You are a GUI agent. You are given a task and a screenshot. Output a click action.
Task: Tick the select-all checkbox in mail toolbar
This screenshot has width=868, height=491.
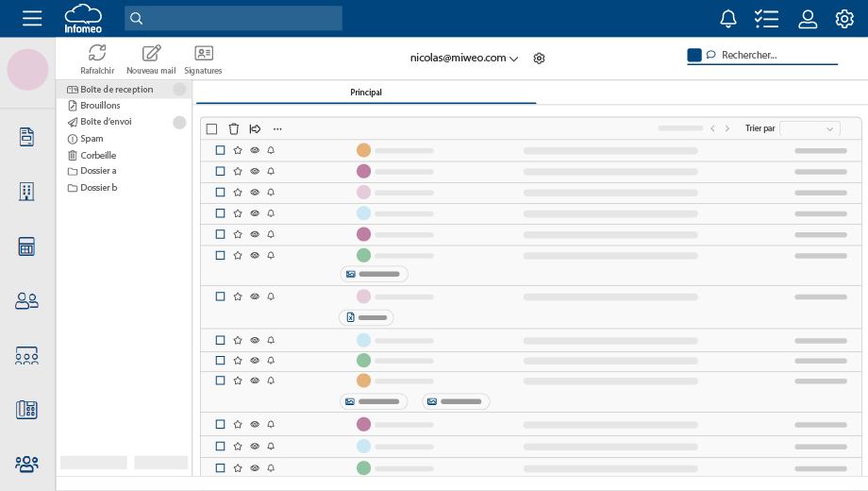211,129
